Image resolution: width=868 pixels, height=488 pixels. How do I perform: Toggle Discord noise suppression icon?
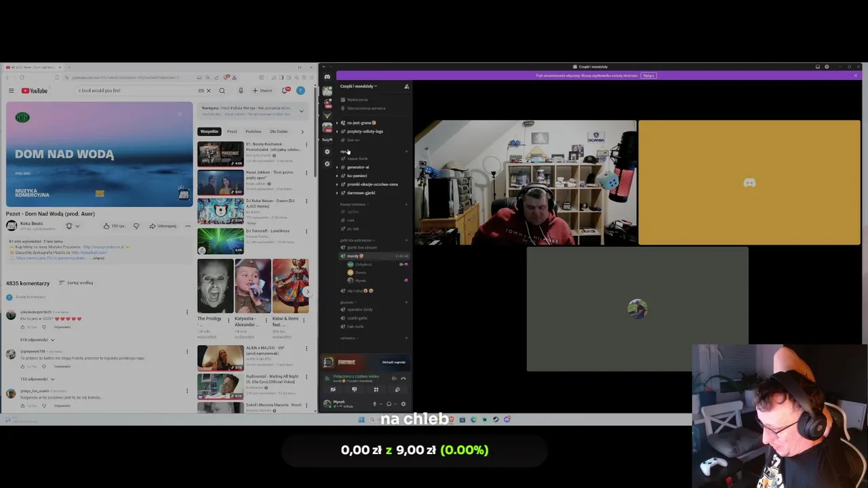(394, 378)
